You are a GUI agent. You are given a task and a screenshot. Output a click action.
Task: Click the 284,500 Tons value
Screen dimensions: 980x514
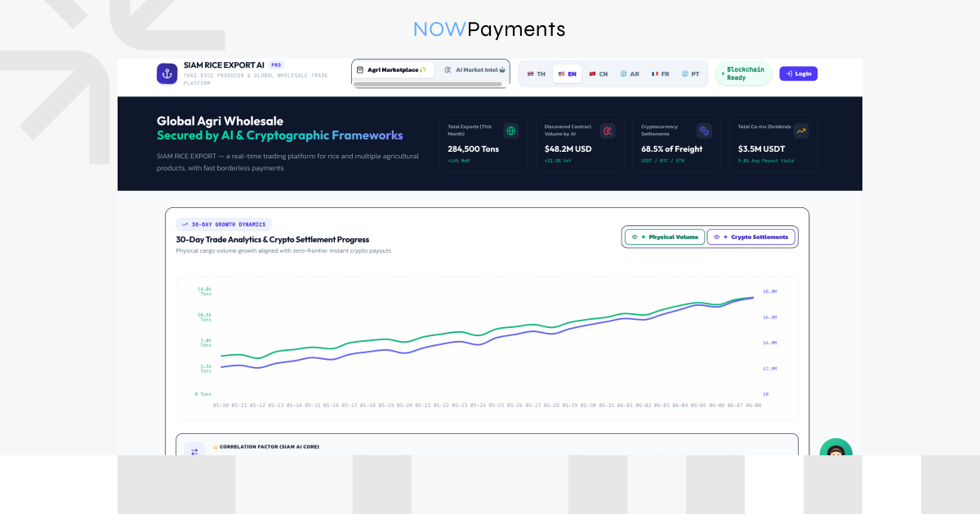[473, 149]
